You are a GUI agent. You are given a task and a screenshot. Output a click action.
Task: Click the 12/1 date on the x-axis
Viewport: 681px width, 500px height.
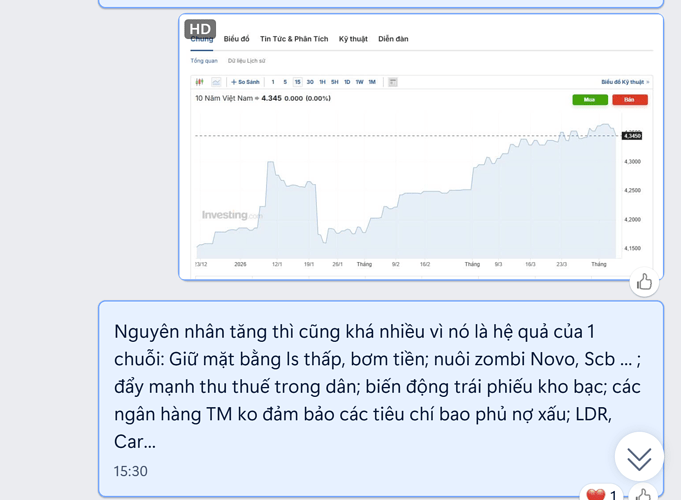[x=277, y=264]
